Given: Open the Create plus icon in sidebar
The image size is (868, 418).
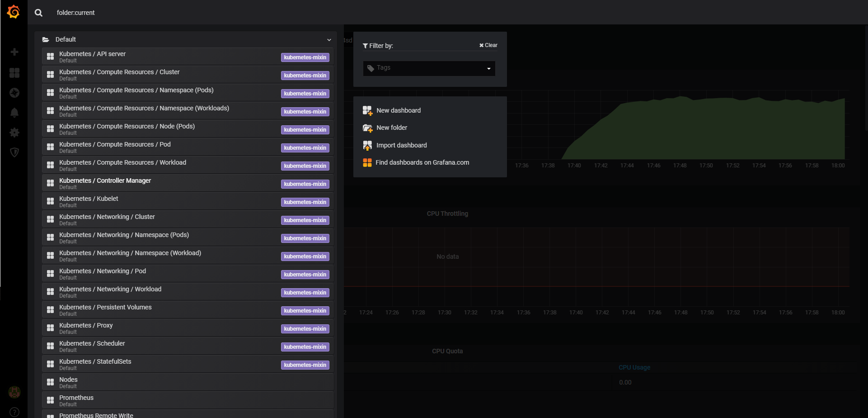Looking at the screenshot, I should point(14,52).
